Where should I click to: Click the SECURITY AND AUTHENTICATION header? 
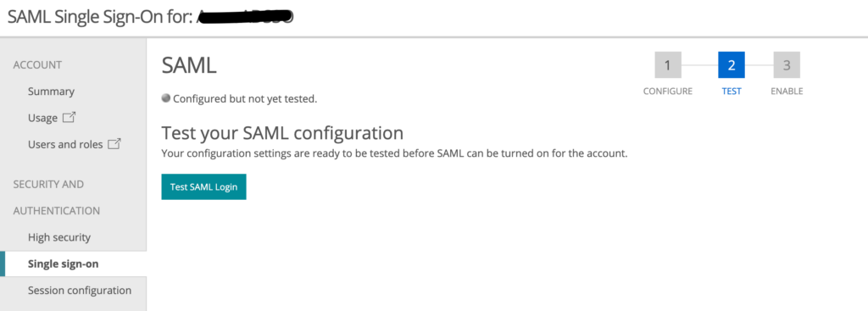click(x=57, y=197)
